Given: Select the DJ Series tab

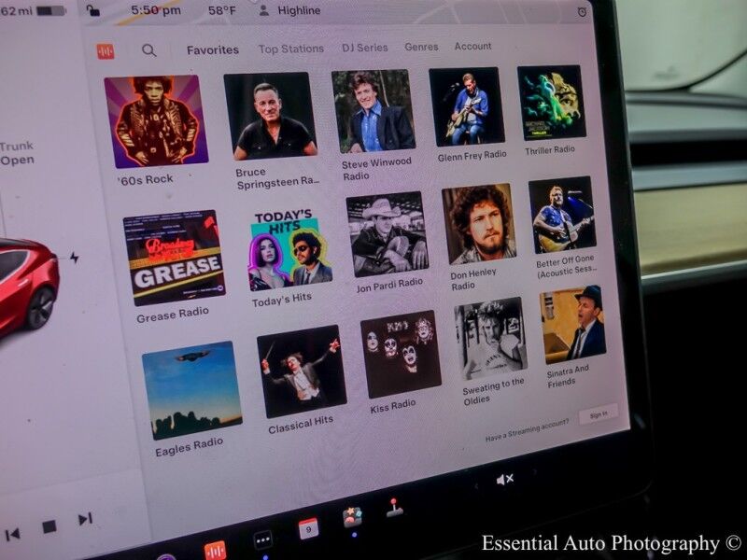Looking at the screenshot, I should click(364, 48).
